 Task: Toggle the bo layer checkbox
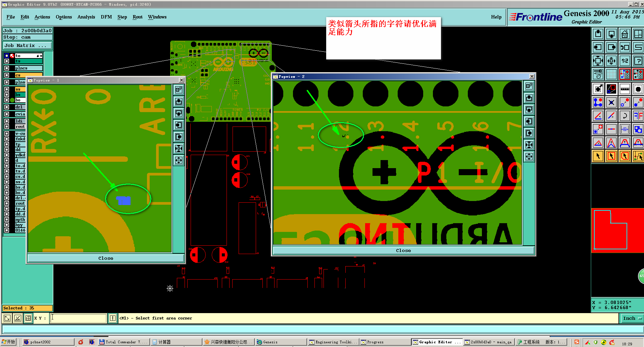coord(7,100)
